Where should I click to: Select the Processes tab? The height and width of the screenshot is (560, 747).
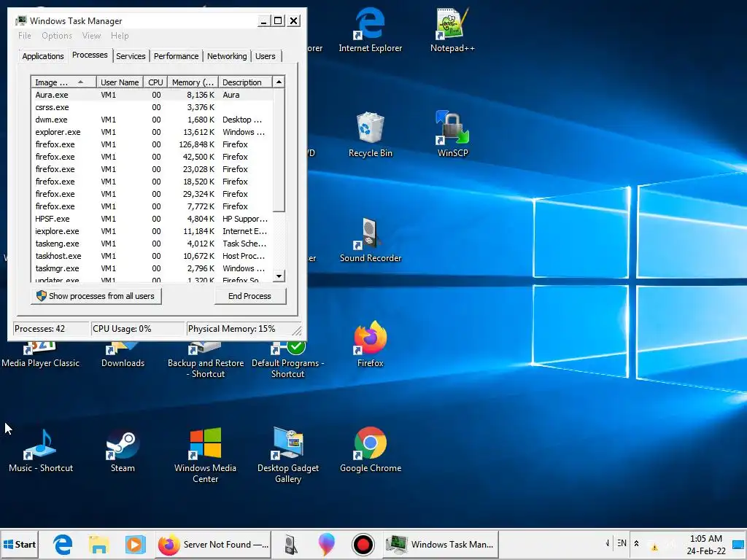[x=90, y=55]
